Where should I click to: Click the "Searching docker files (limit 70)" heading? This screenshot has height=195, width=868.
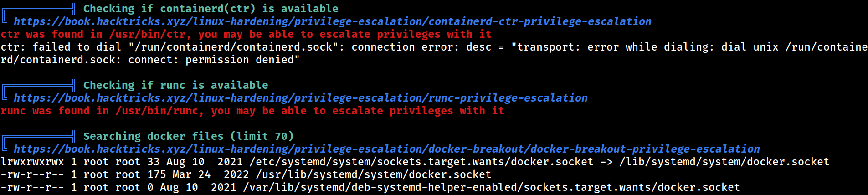pos(188,136)
